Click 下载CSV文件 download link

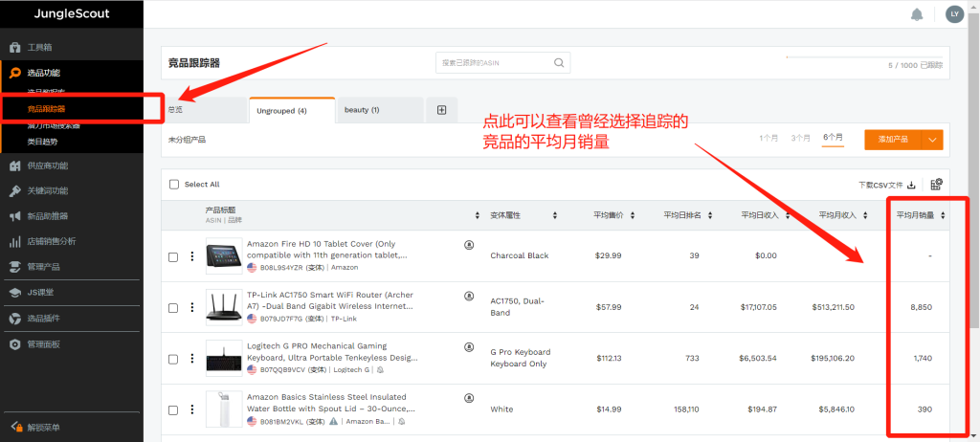(886, 185)
